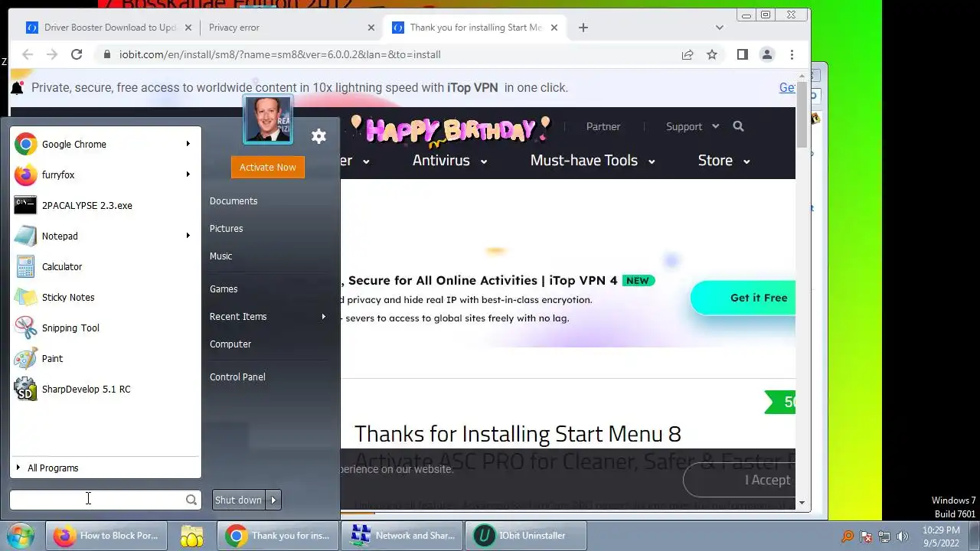Screen dimensions: 980x551
Task: Open a new Chrome tab
Action: (583, 28)
